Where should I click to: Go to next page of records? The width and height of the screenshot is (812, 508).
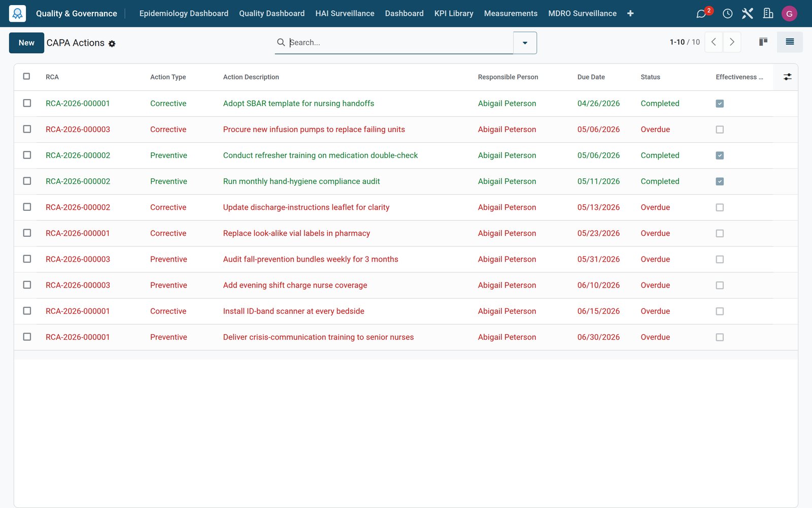[x=732, y=42]
